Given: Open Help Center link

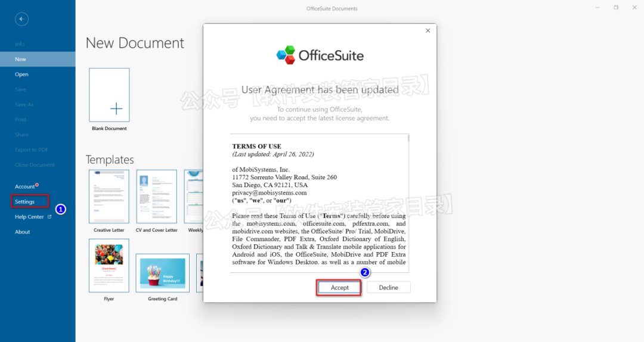Looking at the screenshot, I should 29,217.
